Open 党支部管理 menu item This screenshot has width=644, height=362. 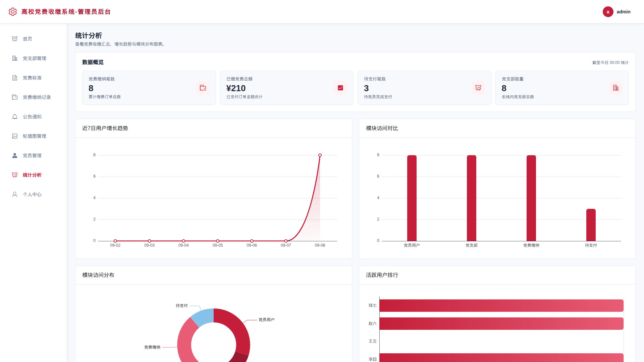pos(34,58)
